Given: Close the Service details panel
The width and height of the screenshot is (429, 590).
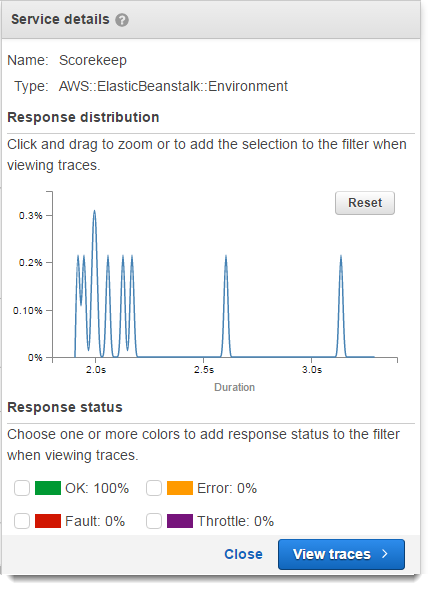Looking at the screenshot, I should pyautogui.click(x=243, y=554).
